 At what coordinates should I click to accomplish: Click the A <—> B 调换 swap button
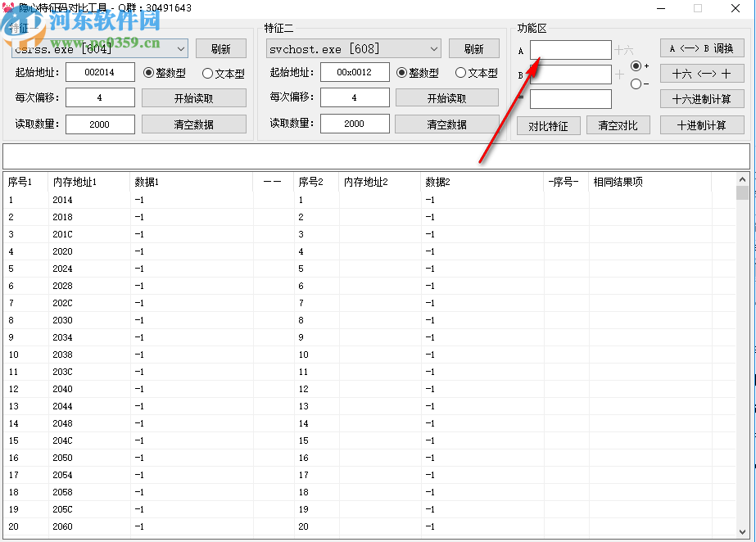click(702, 47)
